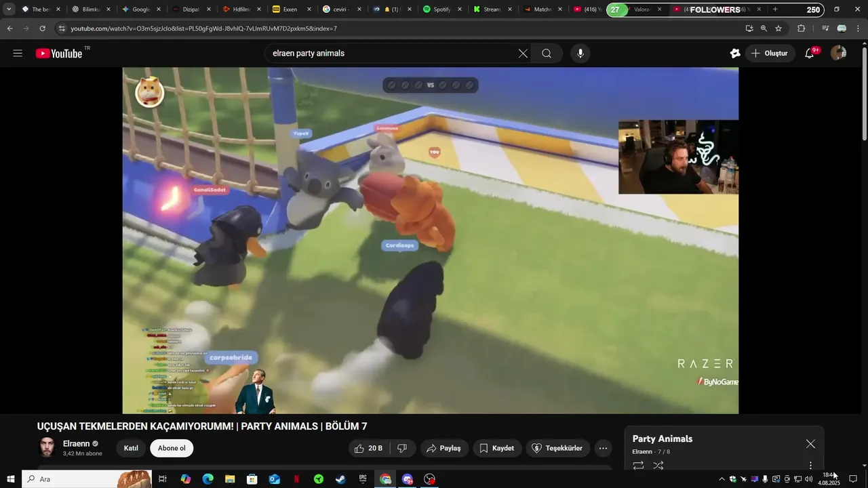Open the YouTube guide hamburger menu
Screen dimensions: 868x488
click(18, 54)
